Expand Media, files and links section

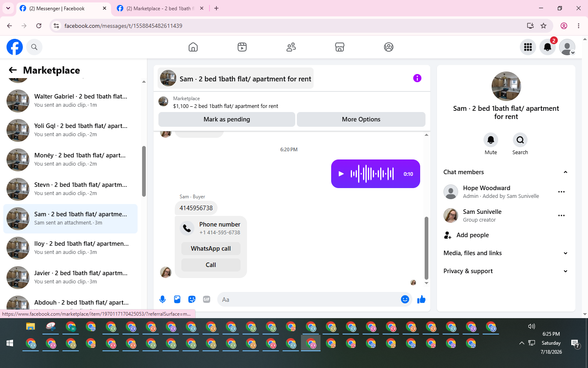[506, 253]
